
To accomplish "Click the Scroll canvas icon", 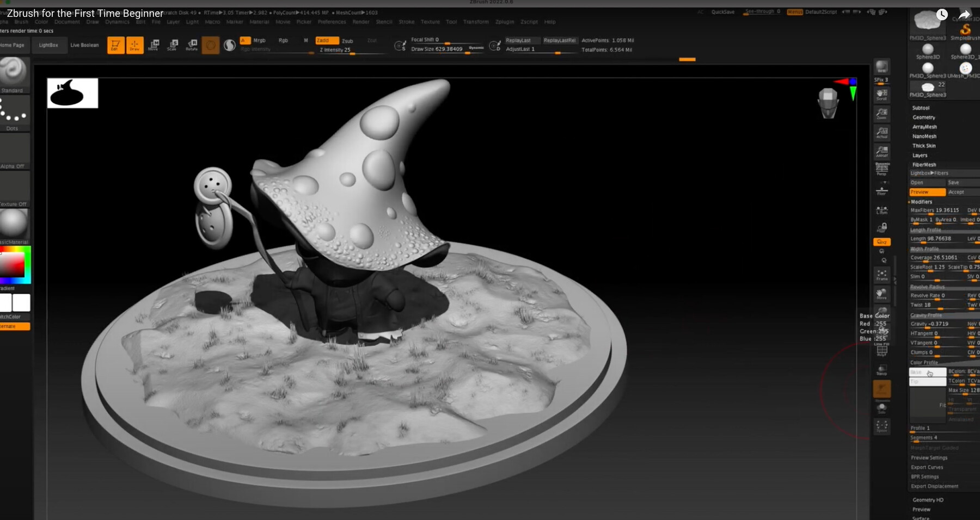I will point(881,95).
